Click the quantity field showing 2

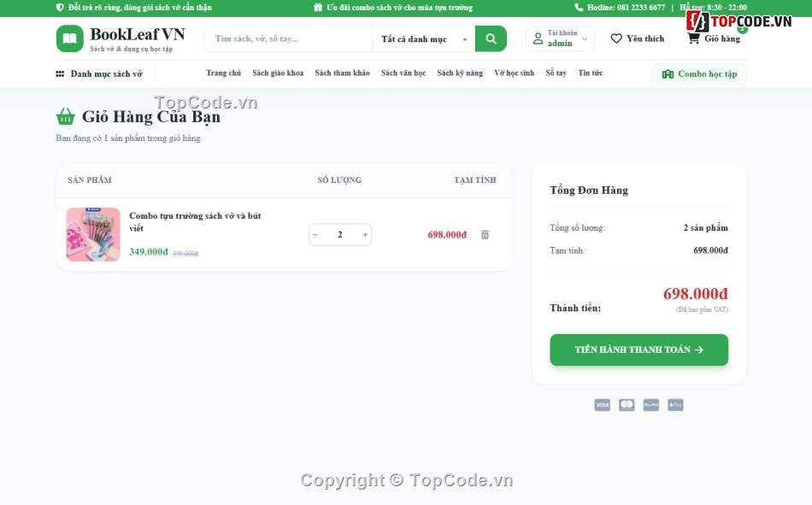pos(340,235)
